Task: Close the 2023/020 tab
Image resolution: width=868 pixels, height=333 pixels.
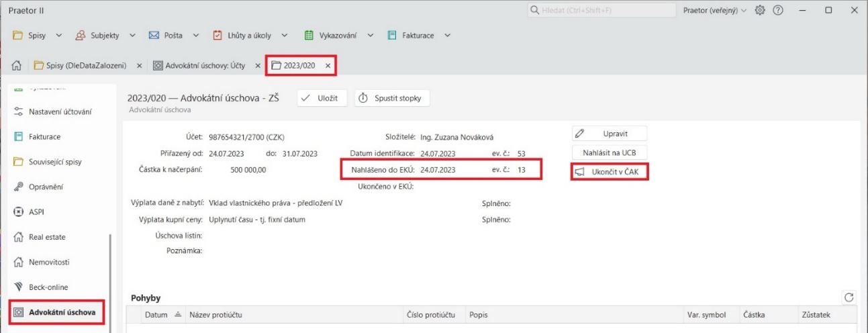Action: coord(328,66)
